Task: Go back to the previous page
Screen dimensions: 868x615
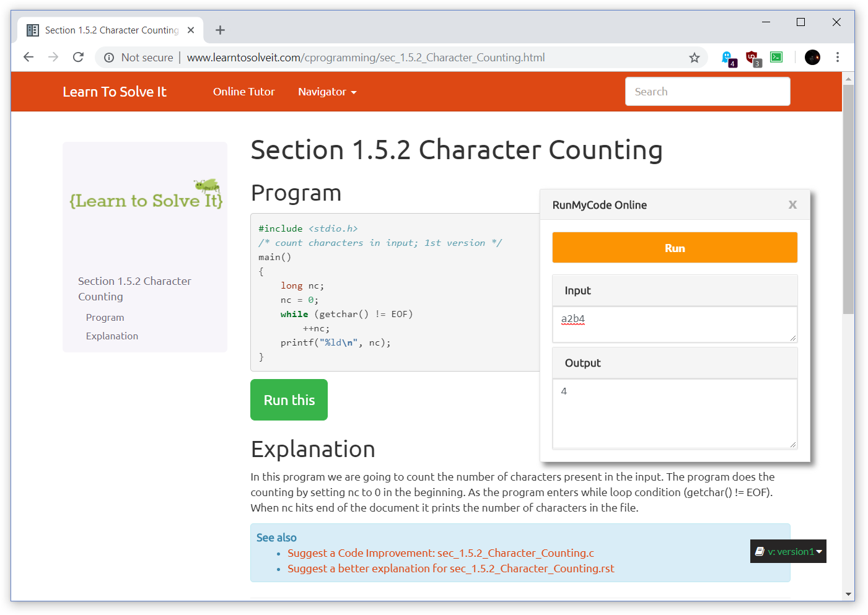Action: coord(28,57)
